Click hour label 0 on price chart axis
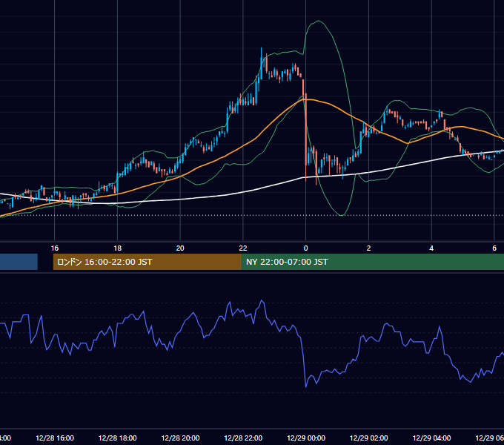This screenshot has width=504, height=445. [x=305, y=248]
